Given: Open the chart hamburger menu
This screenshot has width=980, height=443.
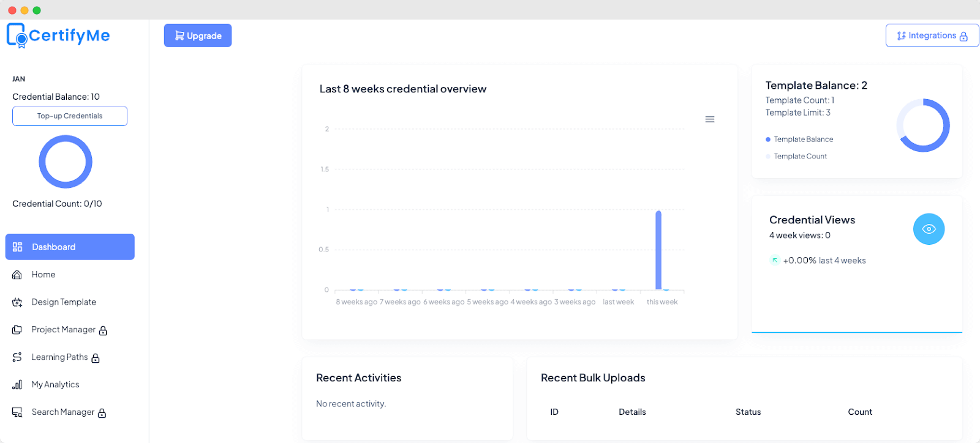Looking at the screenshot, I should point(710,119).
